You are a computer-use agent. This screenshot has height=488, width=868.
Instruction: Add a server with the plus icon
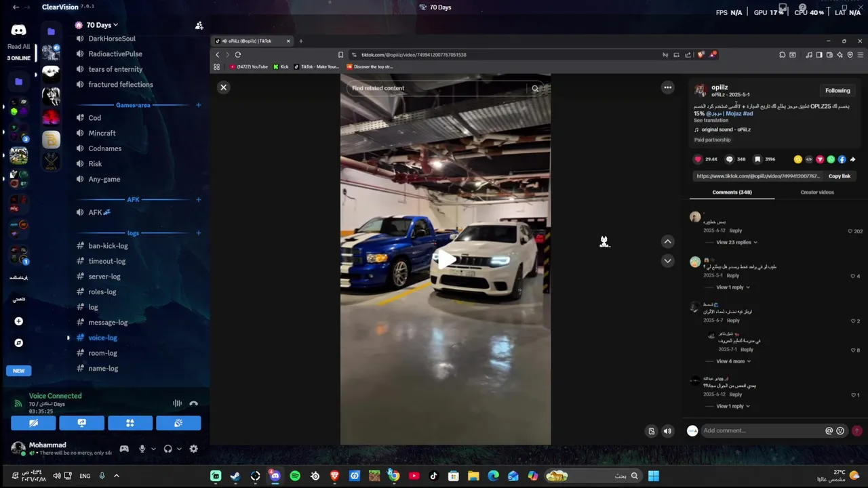tap(18, 321)
